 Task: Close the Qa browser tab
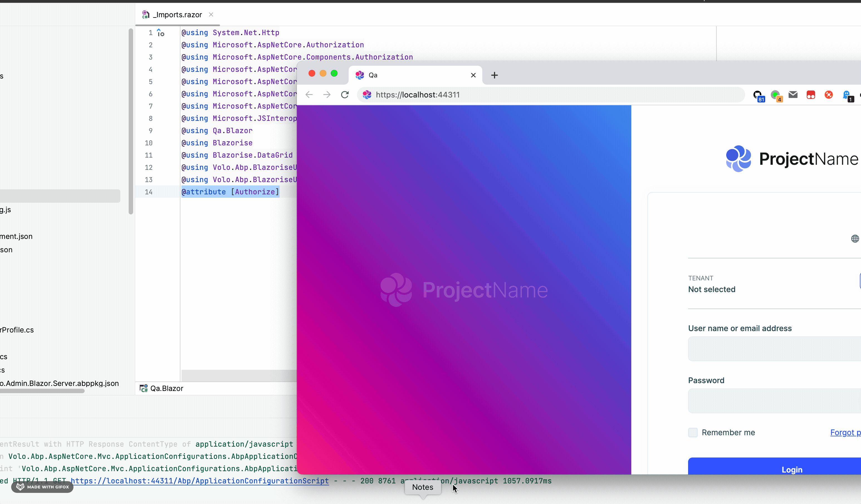point(473,75)
